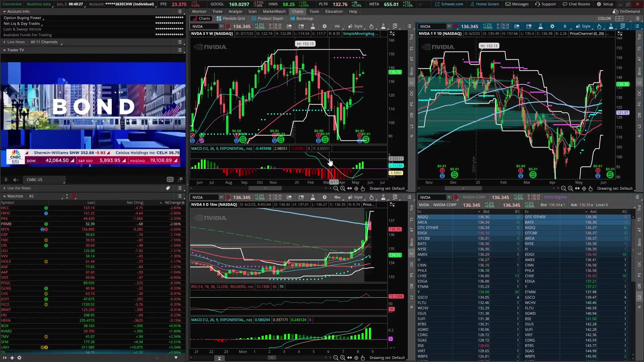The width and height of the screenshot is (644, 362).
Task: Pause the CNBC Trader TV stream
Action: coord(6,180)
